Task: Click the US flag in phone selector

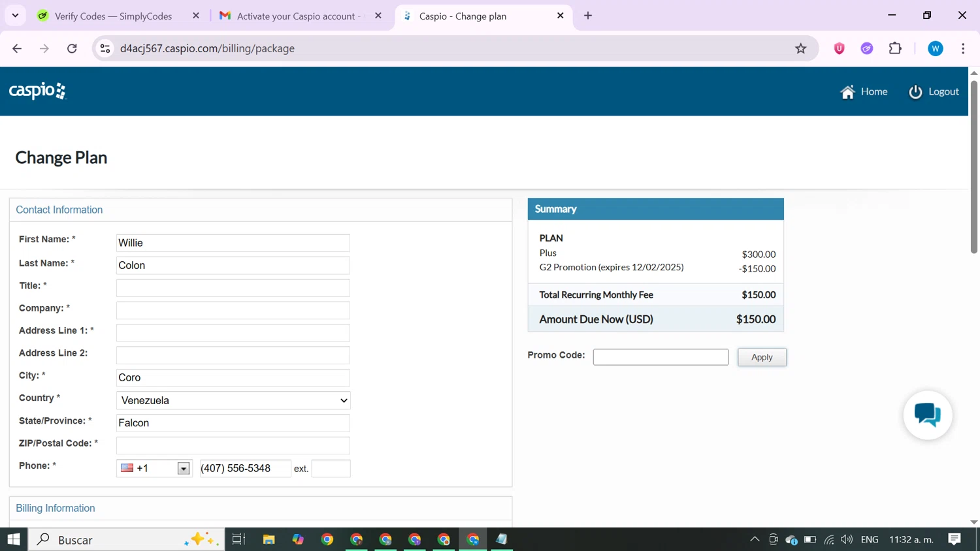Action: pos(127,468)
